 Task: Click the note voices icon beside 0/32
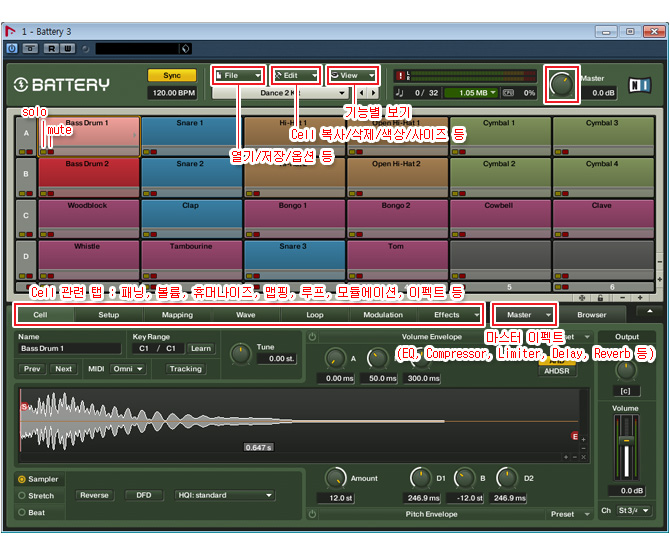[400, 93]
